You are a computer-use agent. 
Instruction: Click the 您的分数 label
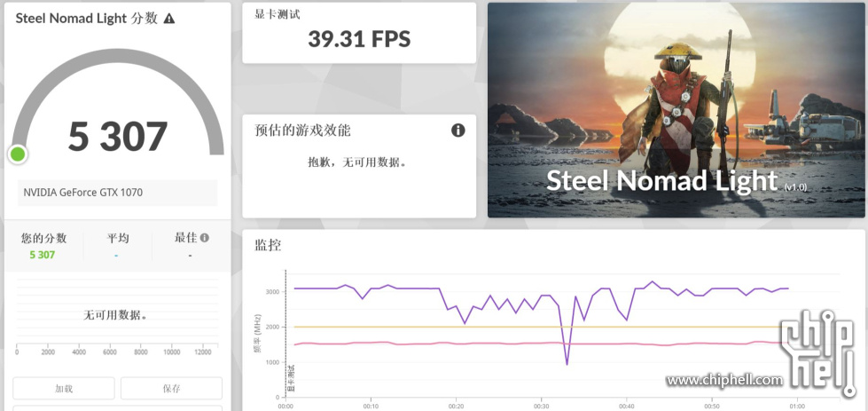pos(43,238)
